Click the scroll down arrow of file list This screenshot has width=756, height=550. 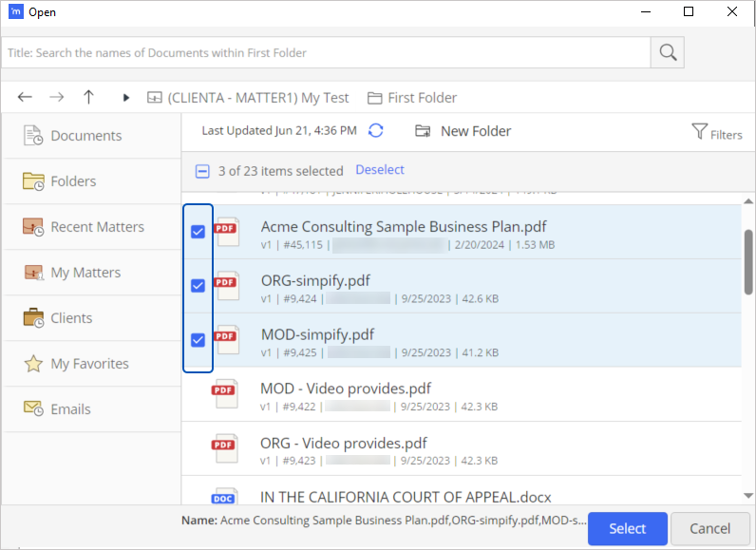click(748, 496)
